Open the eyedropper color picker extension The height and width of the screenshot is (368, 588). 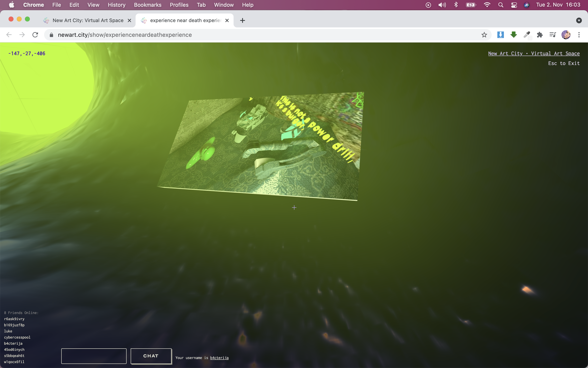[527, 35]
